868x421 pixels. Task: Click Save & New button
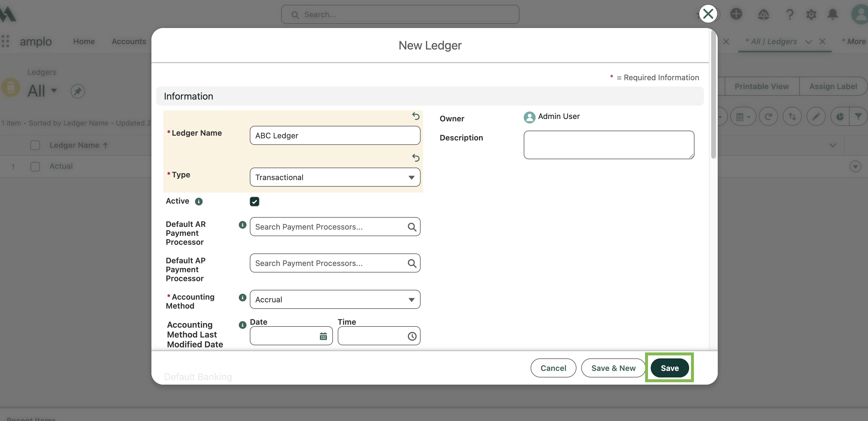[613, 368]
